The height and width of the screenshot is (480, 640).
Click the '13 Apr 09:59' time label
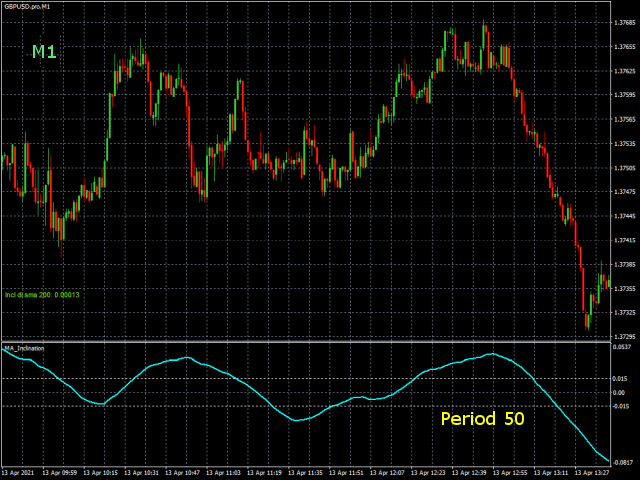pyautogui.click(x=60, y=473)
